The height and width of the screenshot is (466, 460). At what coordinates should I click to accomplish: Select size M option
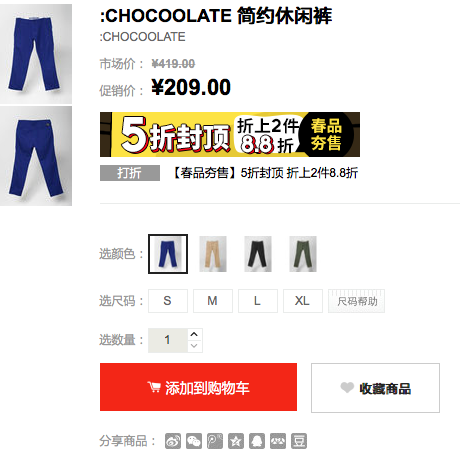point(213,301)
